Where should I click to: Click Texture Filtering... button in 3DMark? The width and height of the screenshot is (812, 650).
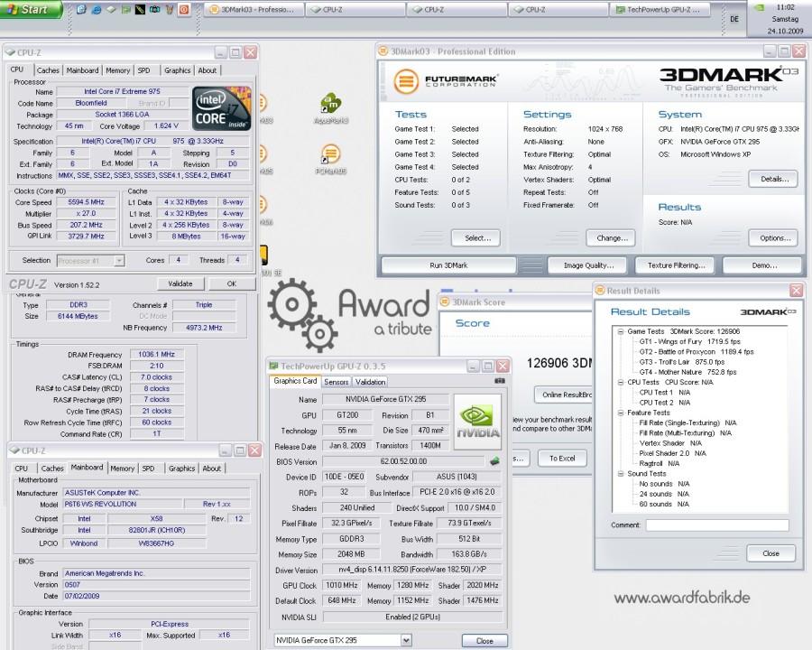[675, 265]
